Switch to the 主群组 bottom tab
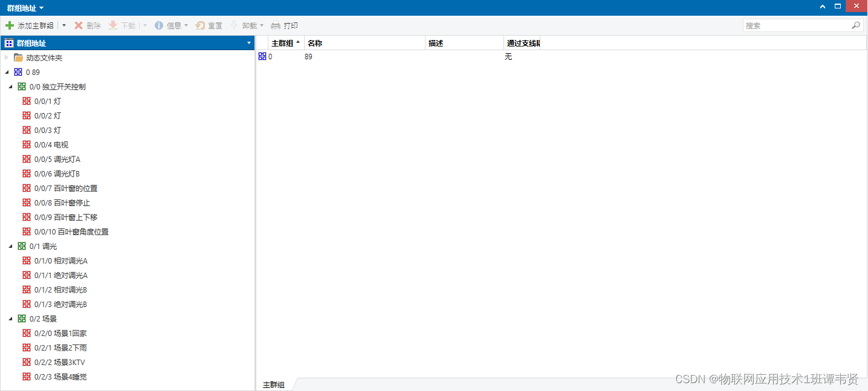The height and width of the screenshot is (391, 868). tap(274, 384)
